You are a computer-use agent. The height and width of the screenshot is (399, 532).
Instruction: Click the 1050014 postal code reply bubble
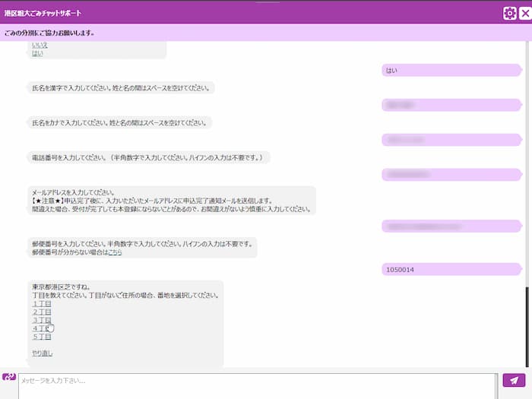coord(451,269)
